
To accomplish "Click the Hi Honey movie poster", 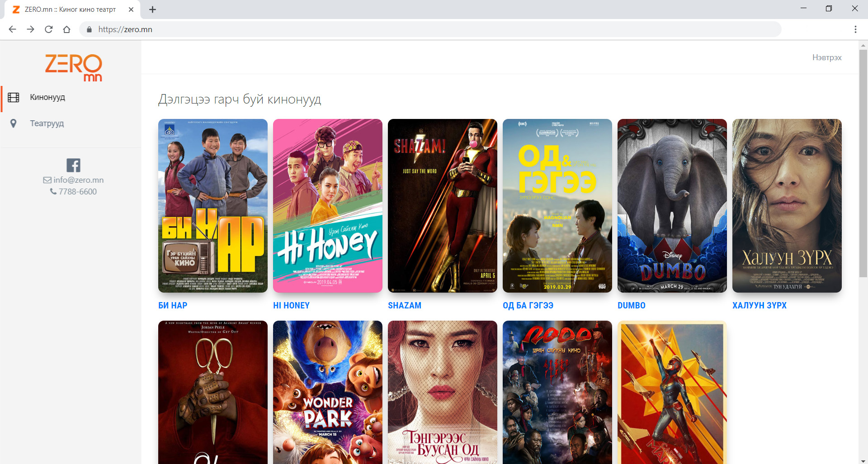I will pyautogui.click(x=328, y=206).
